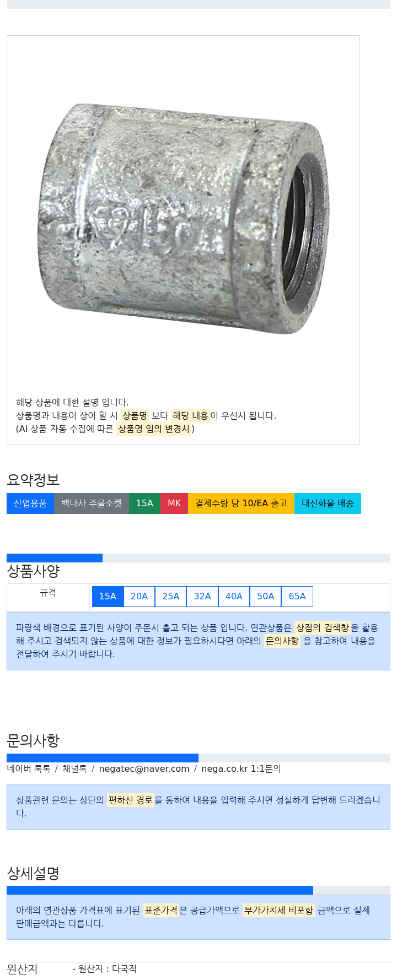Image resolution: width=397 pixels, height=980 pixels.
Task: Click the green 15A summary badge
Action: pos(145,503)
